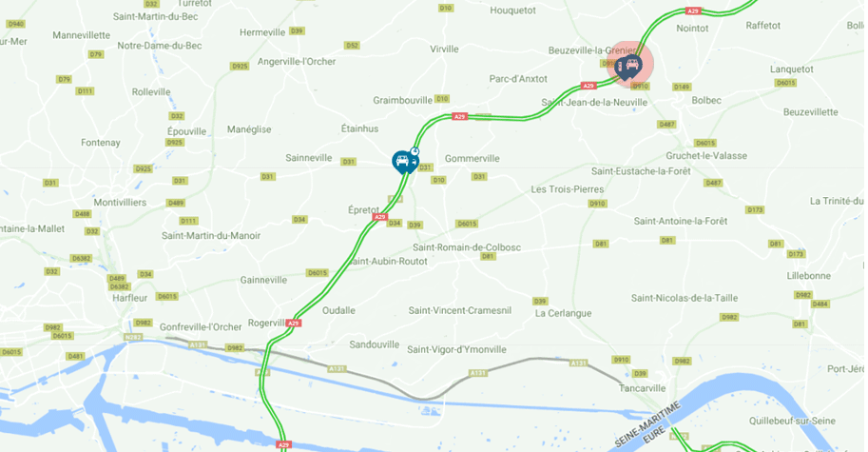Click the Seine-Maritime Eure boundary label
The height and width of the screenshot is (452, 868).
tap(648, 425)
